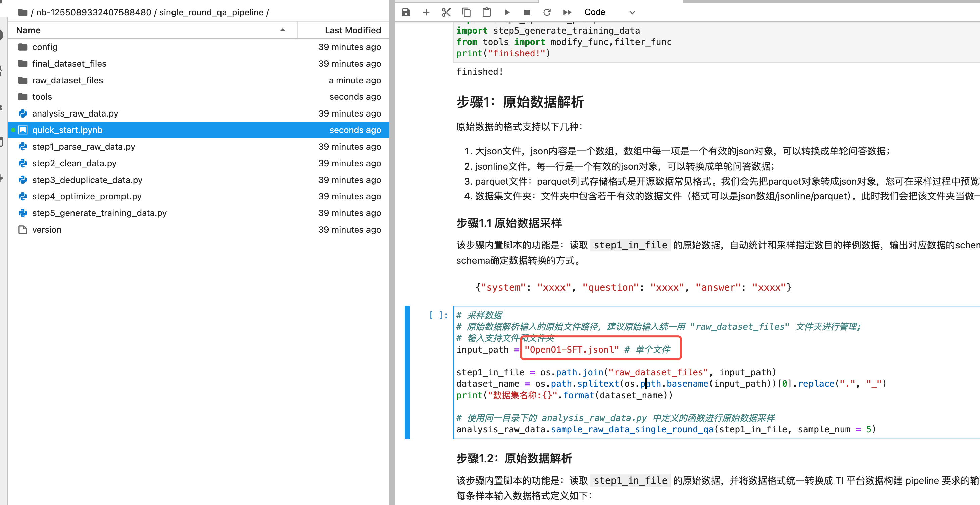Open the single_round_qa_pipeline breadcrumb link
This screenshot has width=980, height=505.
point(211,12)
